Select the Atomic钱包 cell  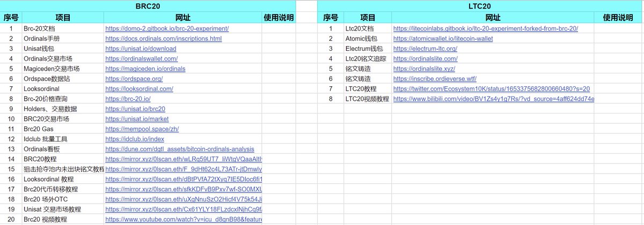coord(368,39)
